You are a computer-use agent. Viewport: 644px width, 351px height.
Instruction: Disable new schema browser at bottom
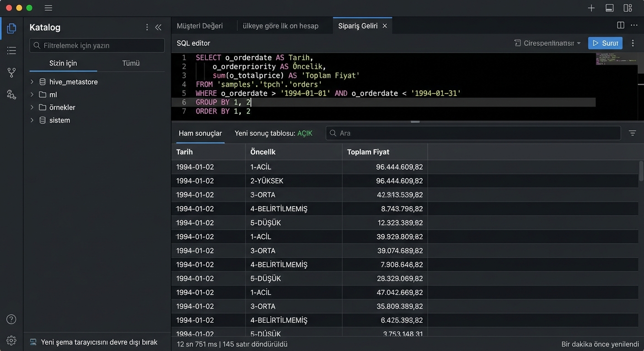pyautogui.click(x=99, y=342)
